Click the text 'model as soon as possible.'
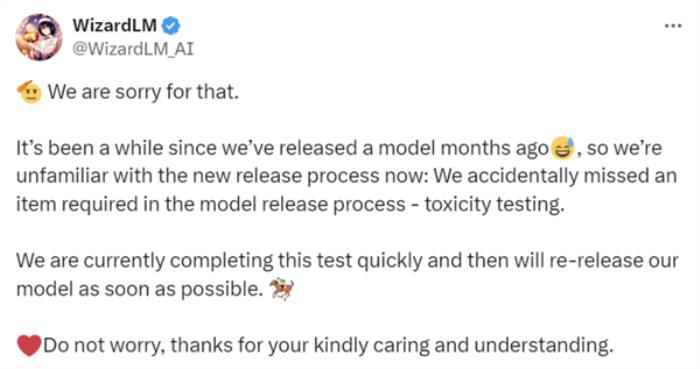The width and height of the screenshot is (700, 369). coord(139,289)
